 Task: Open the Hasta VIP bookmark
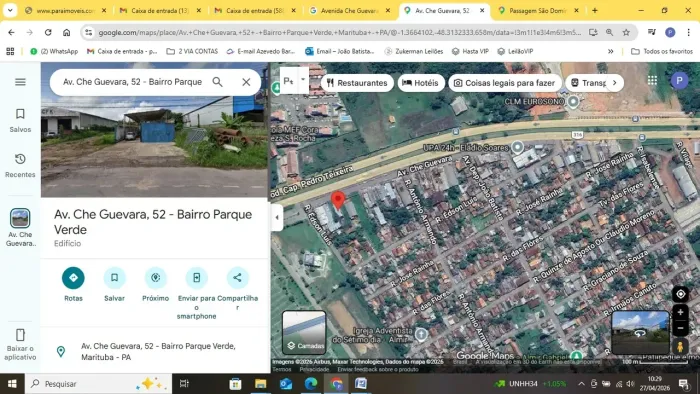click(x=470, y=51)
